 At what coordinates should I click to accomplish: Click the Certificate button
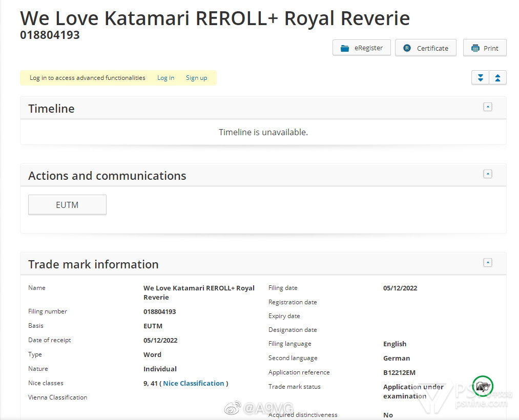(425, 48)
